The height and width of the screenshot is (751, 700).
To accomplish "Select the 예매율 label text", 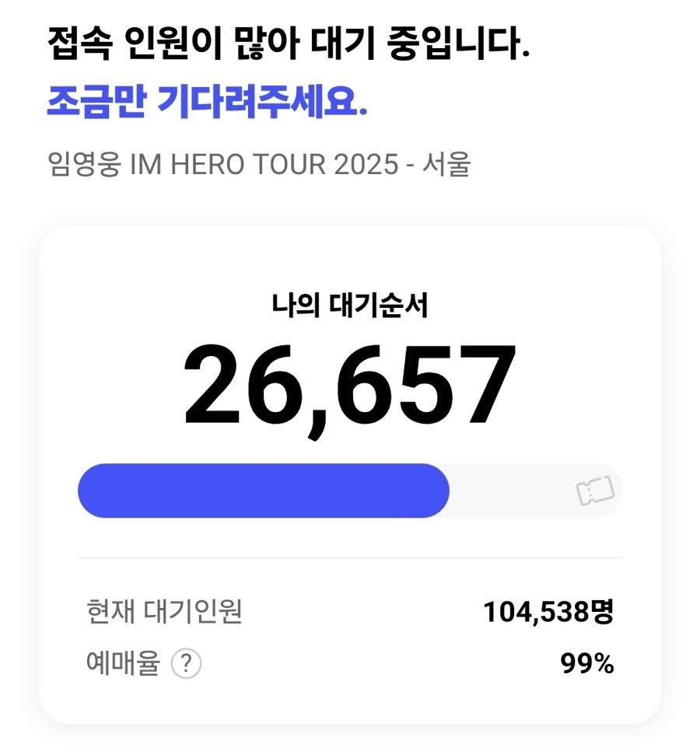I will pos(123,664).
